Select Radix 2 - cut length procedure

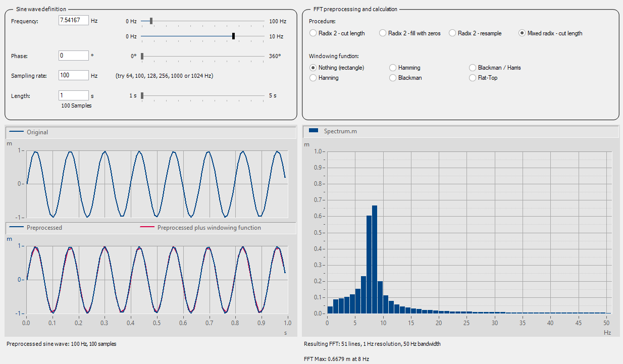point(314,33)
